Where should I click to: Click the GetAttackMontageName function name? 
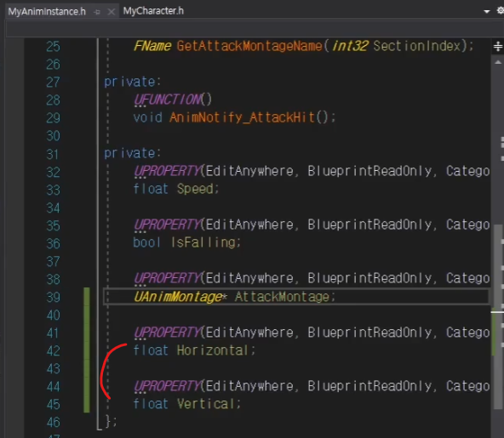(x=249, y=46)
